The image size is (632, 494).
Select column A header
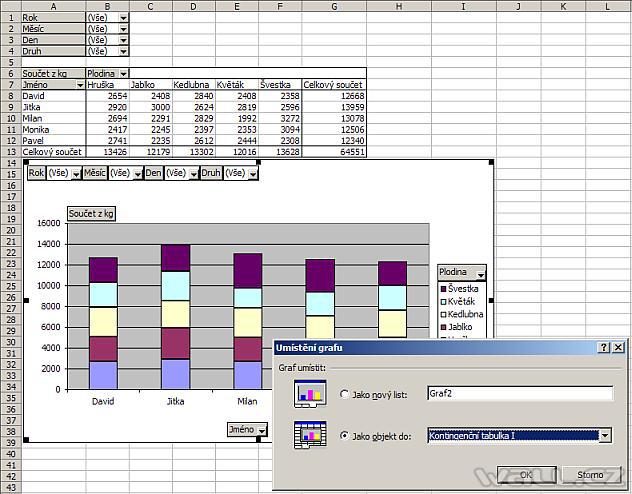click(x=54, y=6)
